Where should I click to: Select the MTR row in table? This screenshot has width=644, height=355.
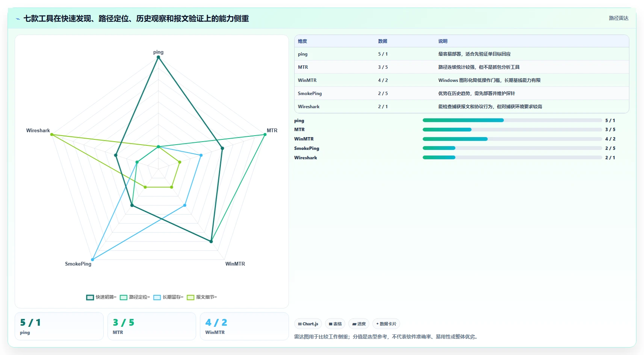pyautogui.click(x=461, y=67)
